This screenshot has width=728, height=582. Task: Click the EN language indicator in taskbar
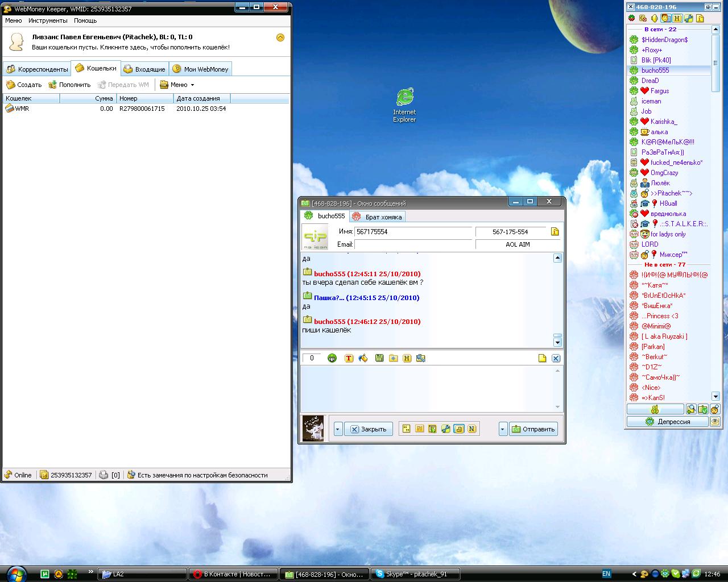tap(606, 574)
